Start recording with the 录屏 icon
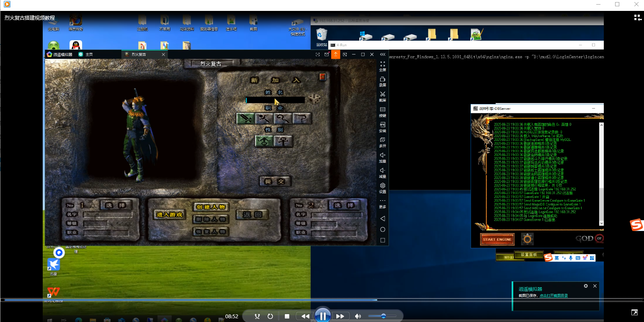This screenshot has height=322, width=644. coord(382,81)
